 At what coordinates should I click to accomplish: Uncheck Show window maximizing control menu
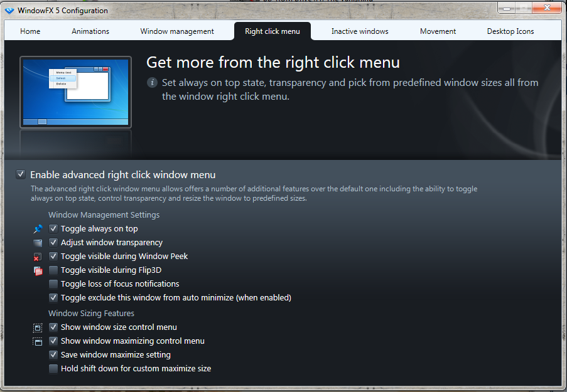point(53,341)
